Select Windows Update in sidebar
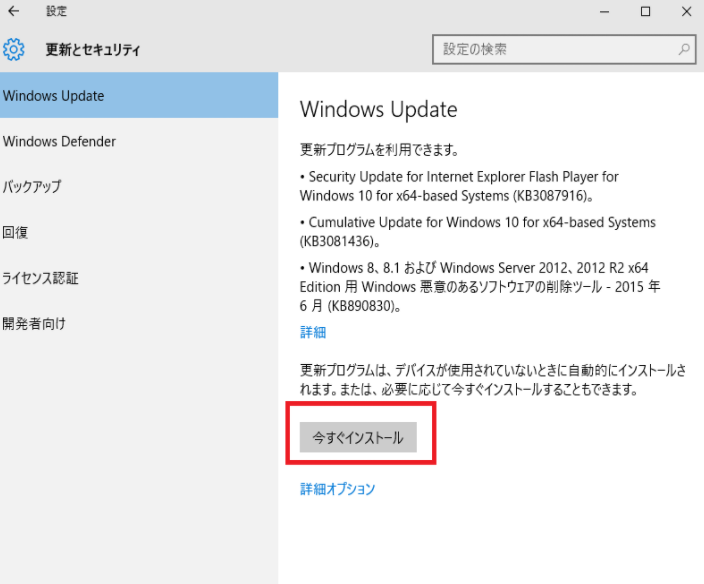 point(139,95)
